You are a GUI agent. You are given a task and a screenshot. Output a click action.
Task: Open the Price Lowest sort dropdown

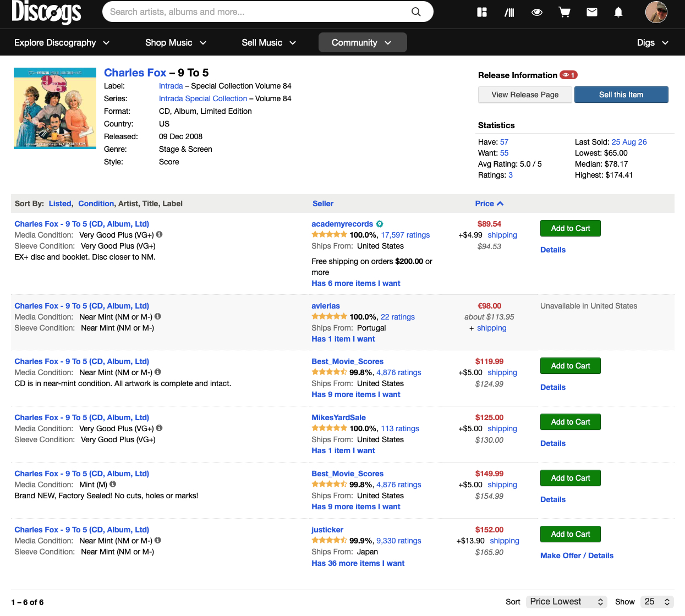pos(567,602)
